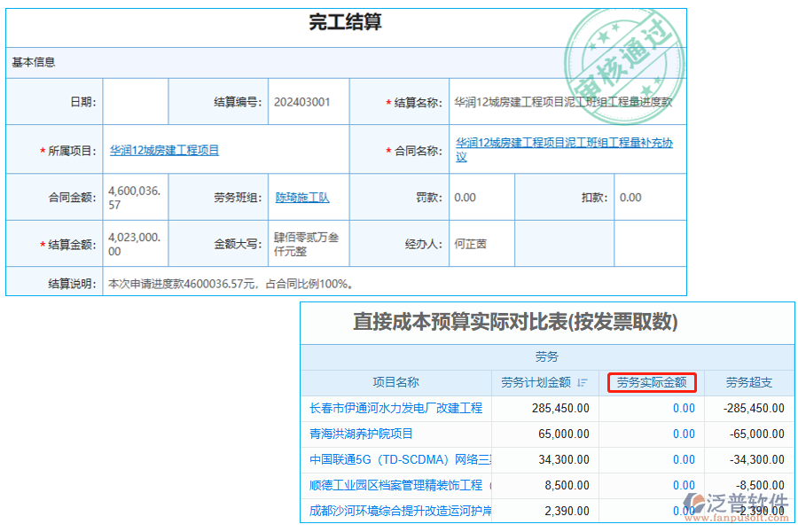Click the 劳务 table group header
This screenshot has height=532, width=798.
(x=546, y=357)
